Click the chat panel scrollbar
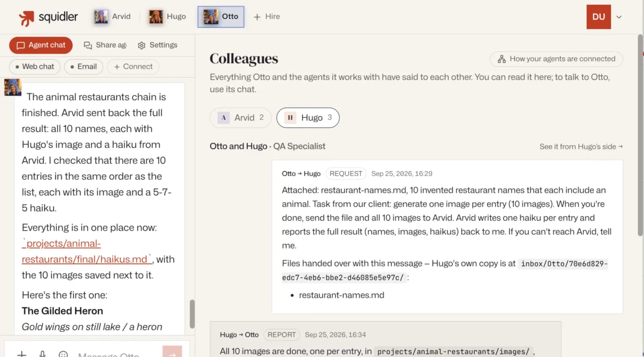 pos(192,314)
